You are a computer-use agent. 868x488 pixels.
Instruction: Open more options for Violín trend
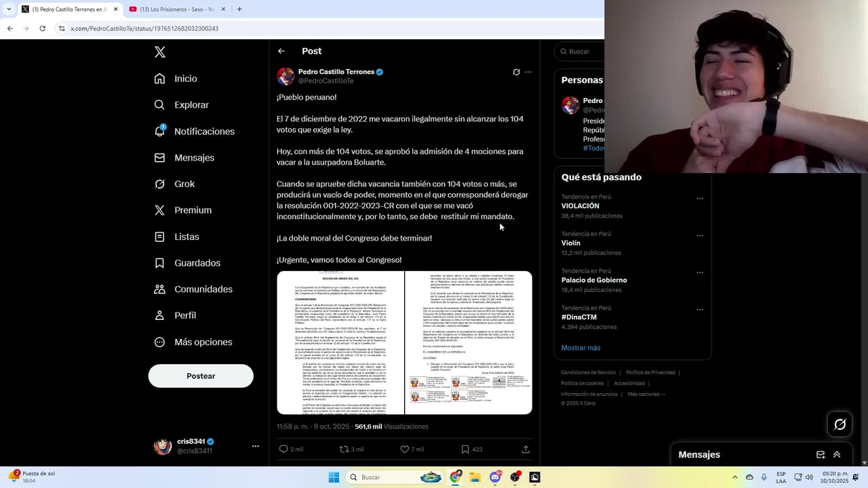point(700,236)
